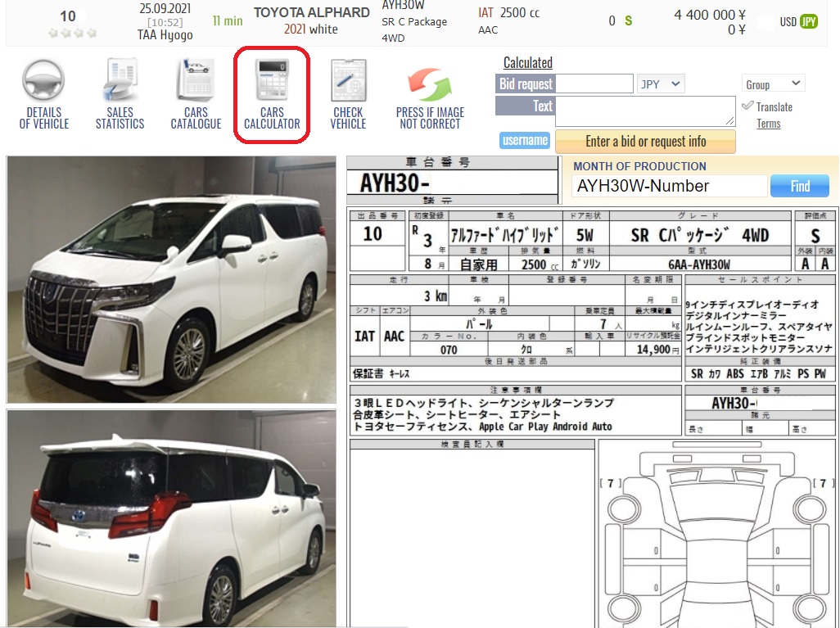Viewport: 840px width, 628px height.
Task: Open the JPY bid currency dropdown
Action: (x=661, y=84)
